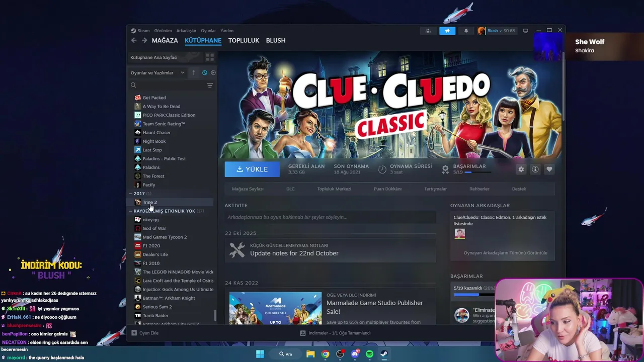644x362 pixels.
Task: Open the Oyunlar menu
Action: (x=208, y=31)
